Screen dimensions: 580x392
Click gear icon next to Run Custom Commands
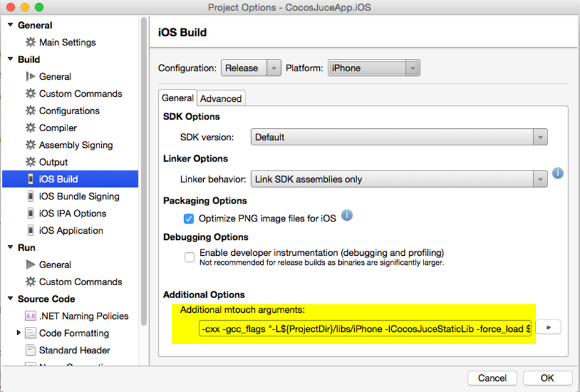(30, 282)
